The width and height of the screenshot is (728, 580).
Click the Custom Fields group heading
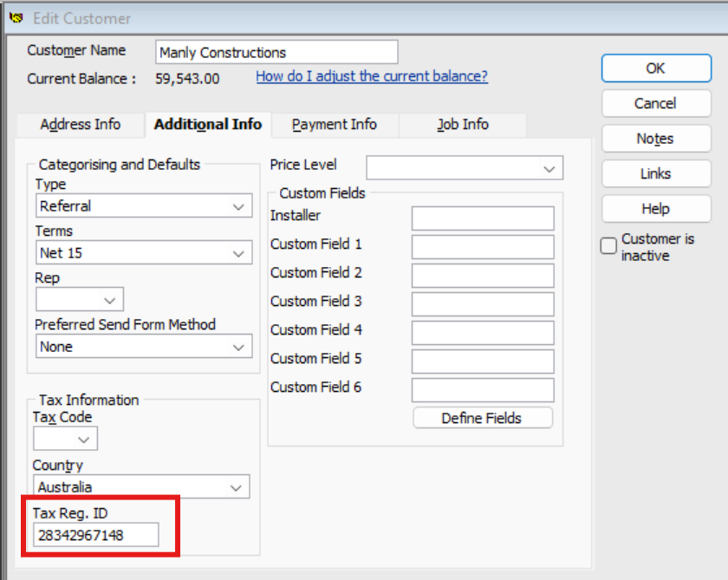tap(322, 192)
